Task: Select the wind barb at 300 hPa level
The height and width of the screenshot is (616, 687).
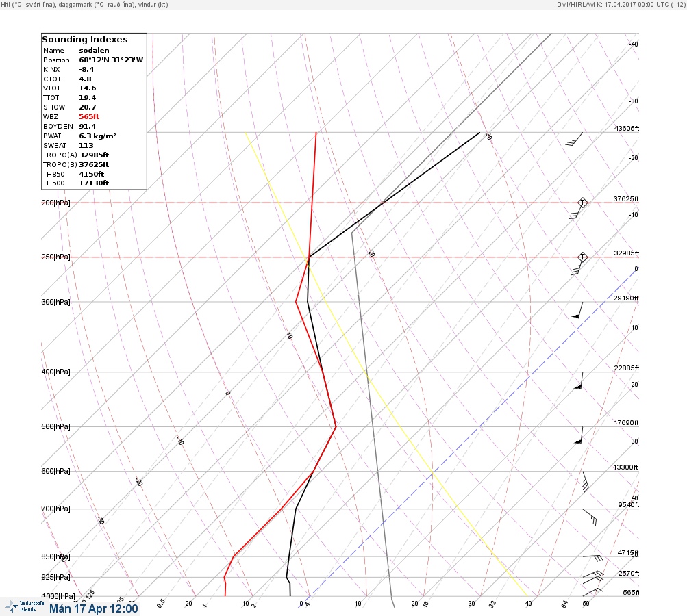Action: (x=578, y=310)
